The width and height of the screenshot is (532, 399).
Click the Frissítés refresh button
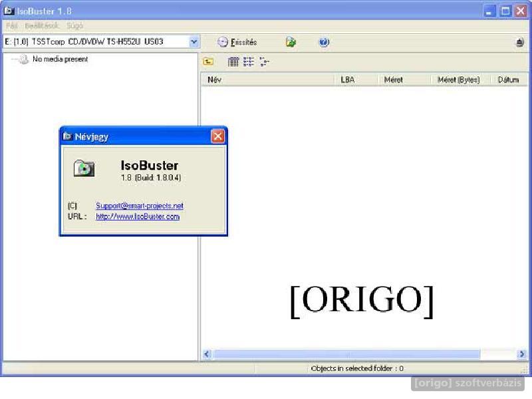click(237, 42)
